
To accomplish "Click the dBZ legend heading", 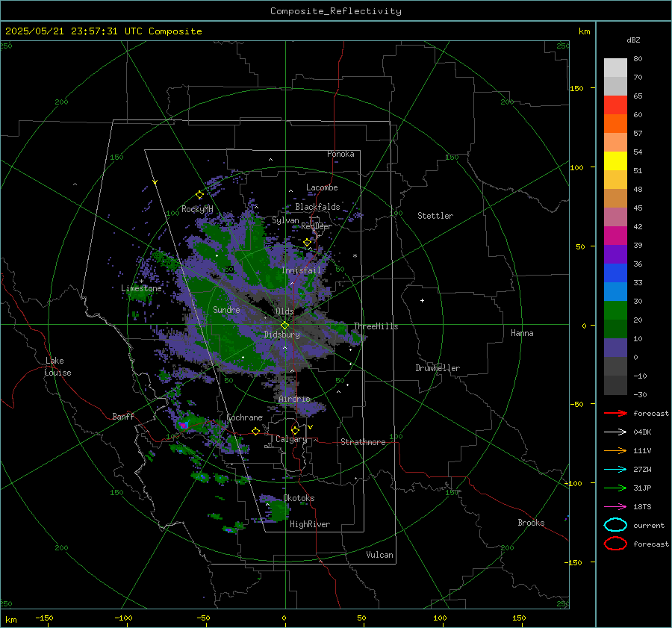I will pyautogui.click(x=633, y=40).
